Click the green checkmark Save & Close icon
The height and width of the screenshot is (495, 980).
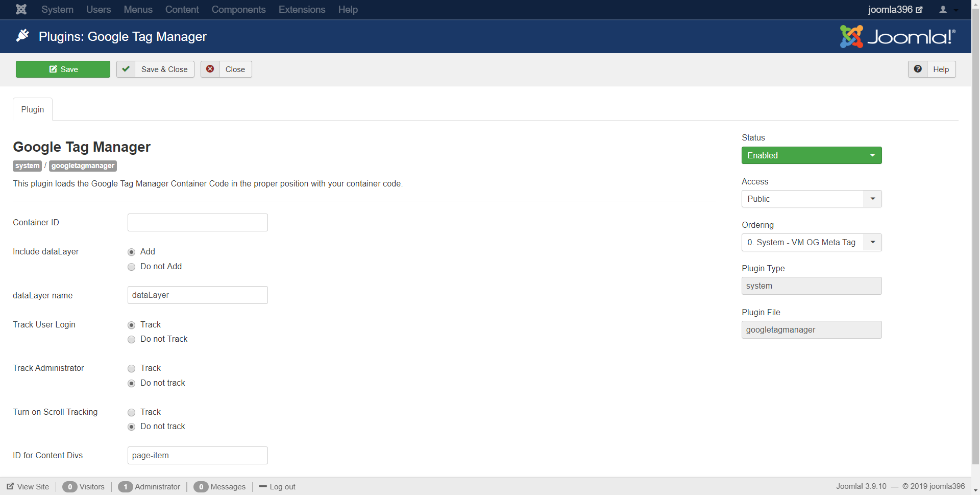[126, 69]
